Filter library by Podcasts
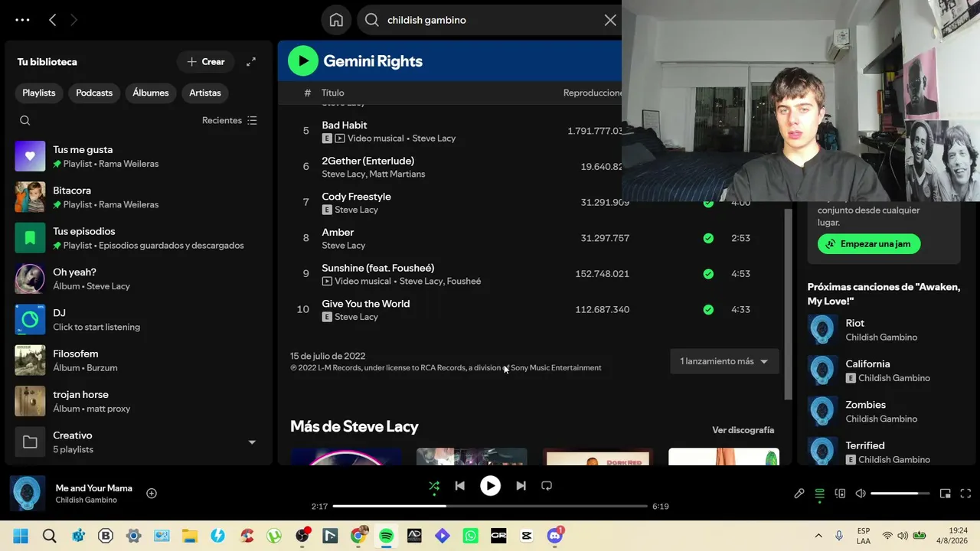Image resolution: width=980 pixels, height=551 pixels. click(x=94, y=93)
